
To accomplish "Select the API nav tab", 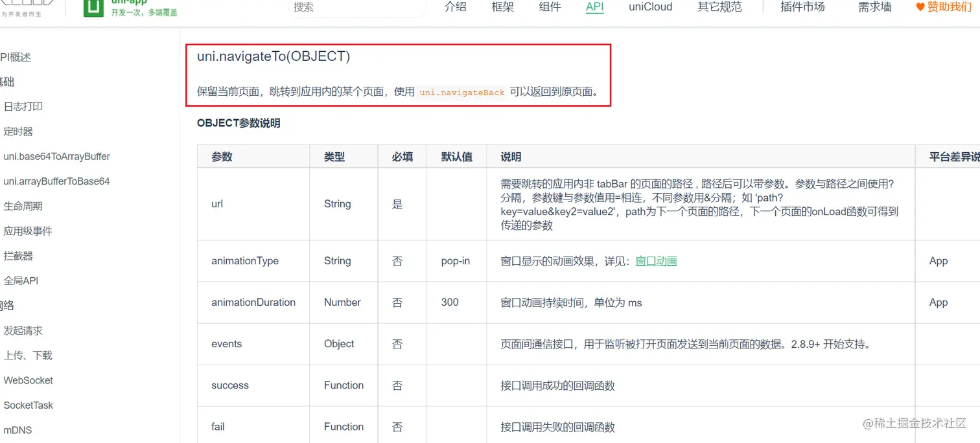I will coord(594,7).
